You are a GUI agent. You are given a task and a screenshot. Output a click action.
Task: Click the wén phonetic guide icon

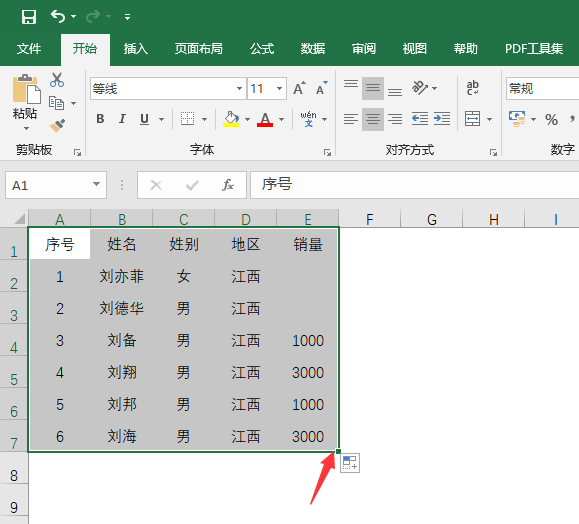pyautogui.click(x=308, y=119)
